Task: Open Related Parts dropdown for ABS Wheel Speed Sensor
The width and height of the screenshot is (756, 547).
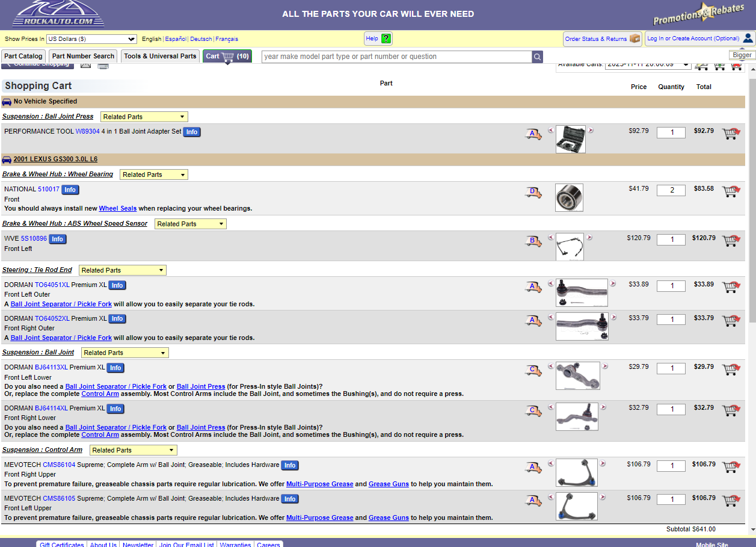Action: pyautogui.click(x=191, y=224)
